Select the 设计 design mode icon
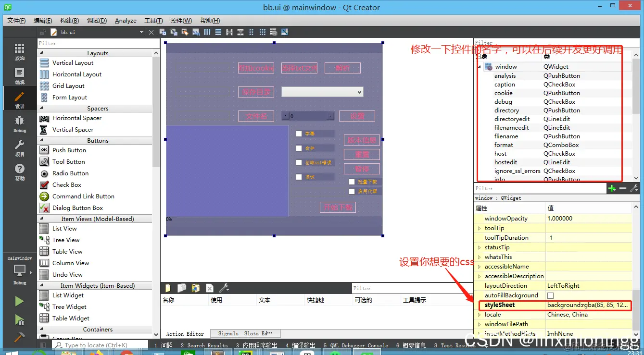 click(x=19, y=99)
